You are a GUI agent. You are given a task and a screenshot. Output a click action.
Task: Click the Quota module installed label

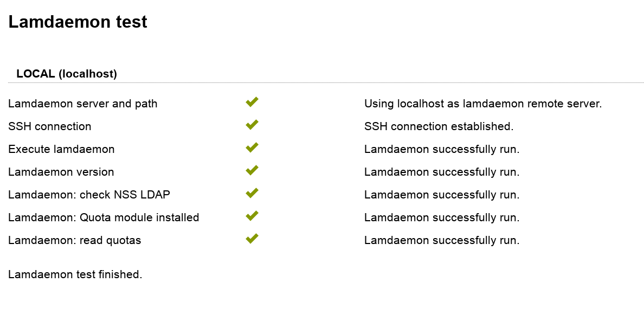coord(104,217)
